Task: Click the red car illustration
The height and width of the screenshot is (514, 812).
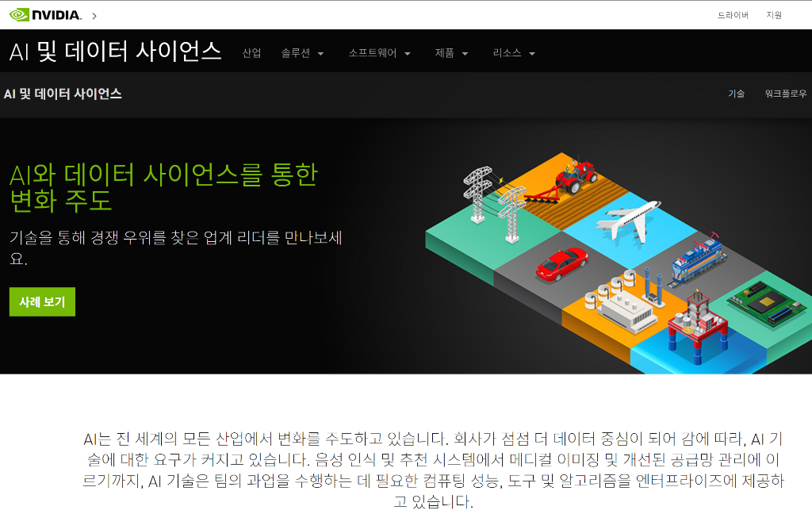Action: [561, 263]
